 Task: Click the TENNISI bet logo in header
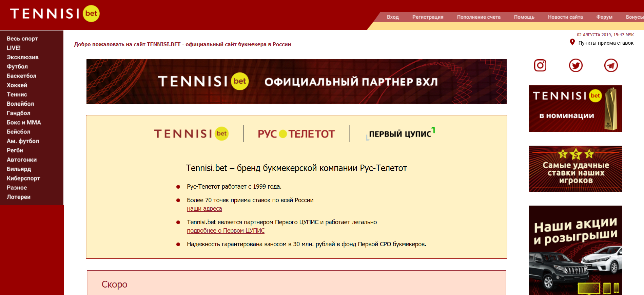pos(55,14)
